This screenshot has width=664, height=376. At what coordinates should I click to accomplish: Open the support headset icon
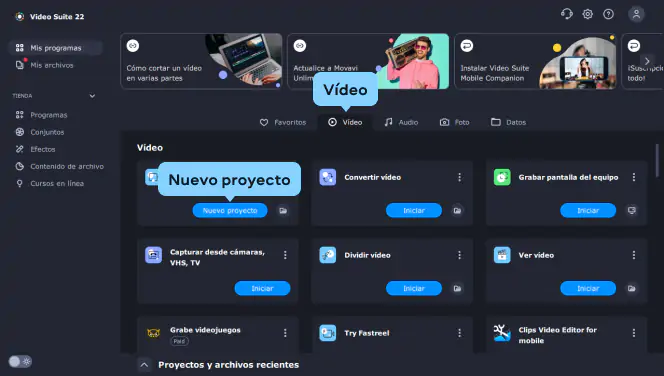567,14
